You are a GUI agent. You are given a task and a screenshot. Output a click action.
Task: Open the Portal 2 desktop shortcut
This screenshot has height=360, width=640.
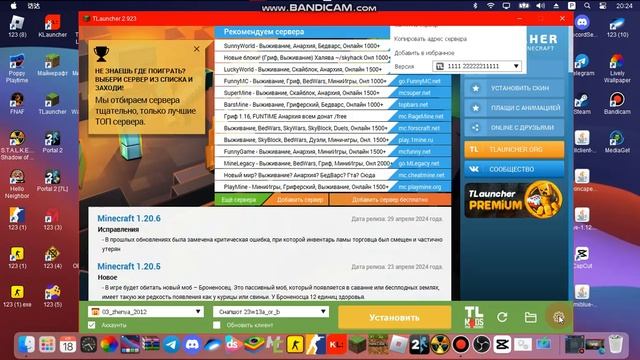52,142
